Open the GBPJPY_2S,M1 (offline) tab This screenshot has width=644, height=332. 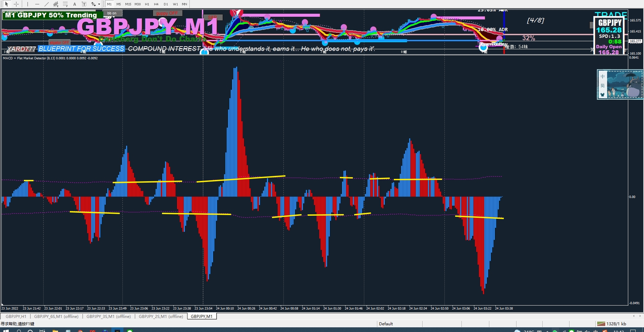click(x=161, y=316)
